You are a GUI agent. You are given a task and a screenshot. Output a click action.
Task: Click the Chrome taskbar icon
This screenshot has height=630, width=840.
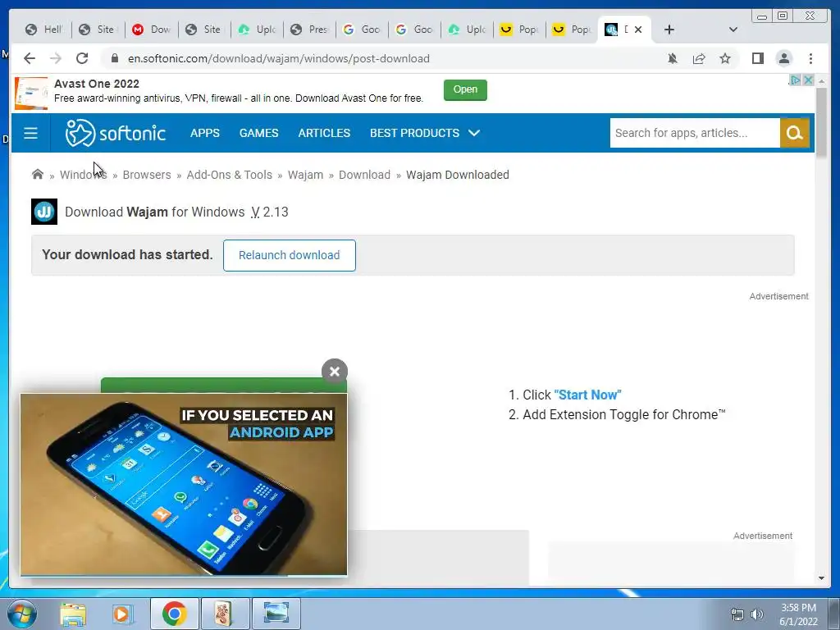(x=174, y=614)
